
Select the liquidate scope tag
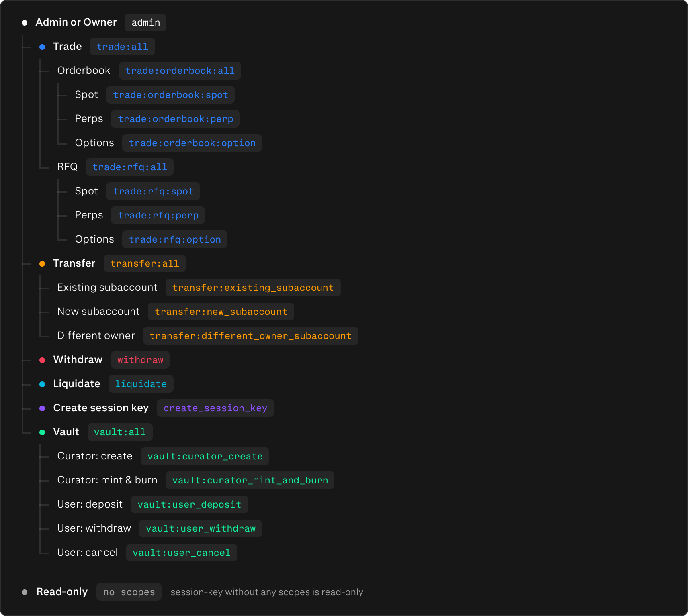(x=141, y=384)
